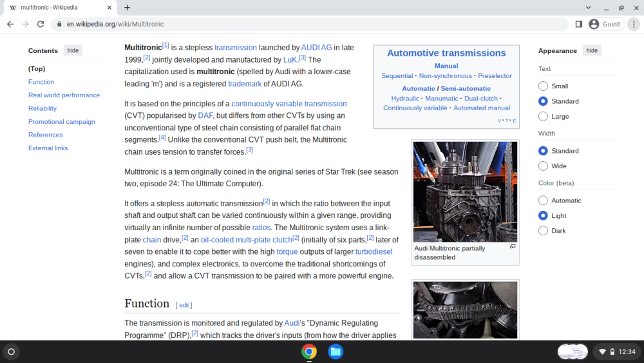Select Standard text size

543,101
